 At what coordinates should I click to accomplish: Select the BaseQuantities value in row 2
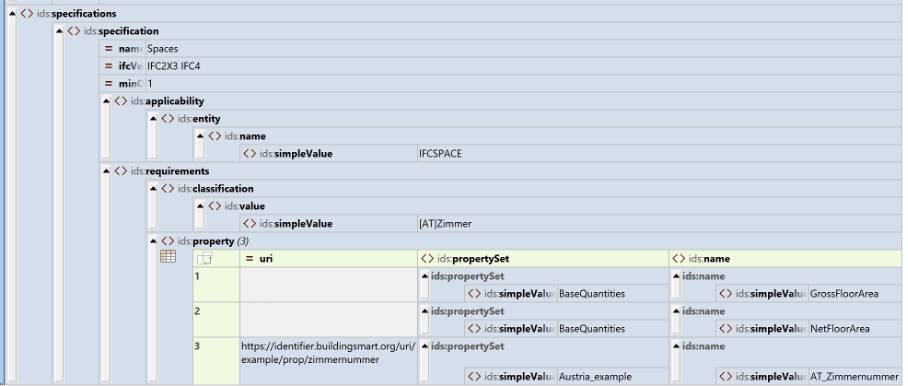[613, 329]
